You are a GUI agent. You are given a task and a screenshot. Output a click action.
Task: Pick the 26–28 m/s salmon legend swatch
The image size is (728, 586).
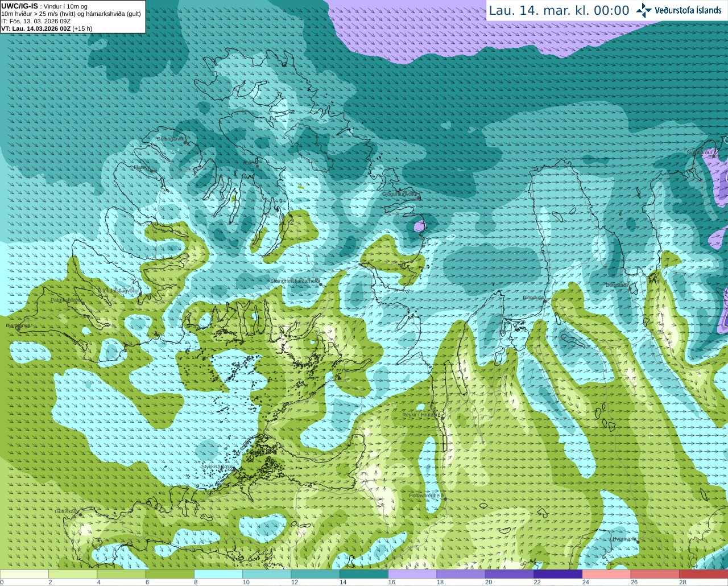655,573
